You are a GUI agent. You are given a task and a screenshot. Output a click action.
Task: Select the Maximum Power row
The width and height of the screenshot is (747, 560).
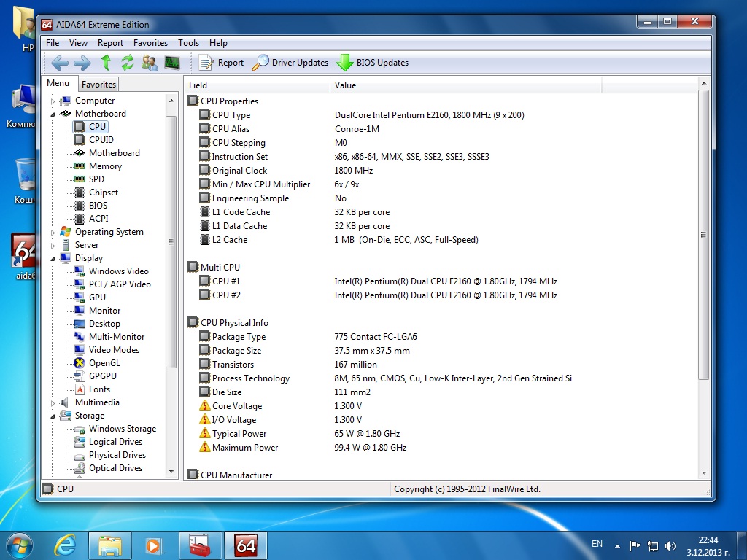(x=441, y=448)
